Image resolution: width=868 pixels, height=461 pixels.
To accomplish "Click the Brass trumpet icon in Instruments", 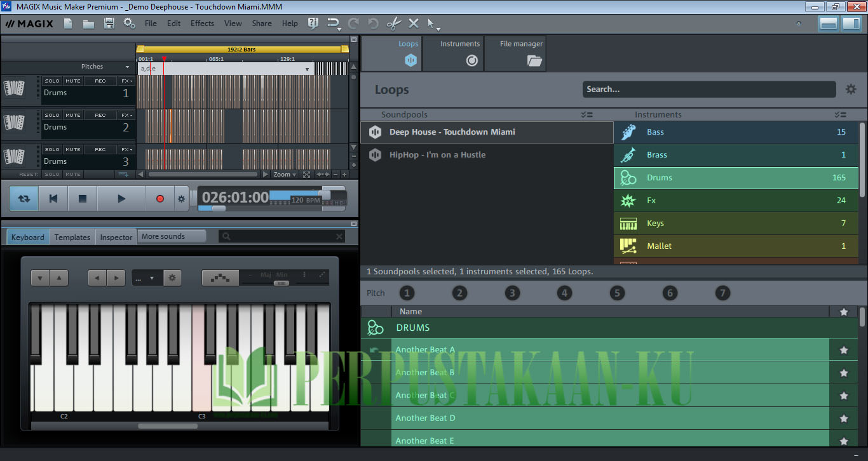I will [628, 155].
